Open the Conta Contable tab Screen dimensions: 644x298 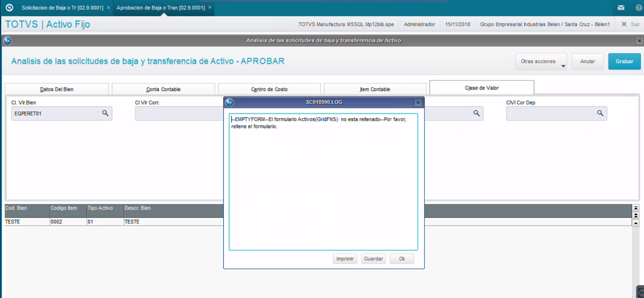click(163, 89)
